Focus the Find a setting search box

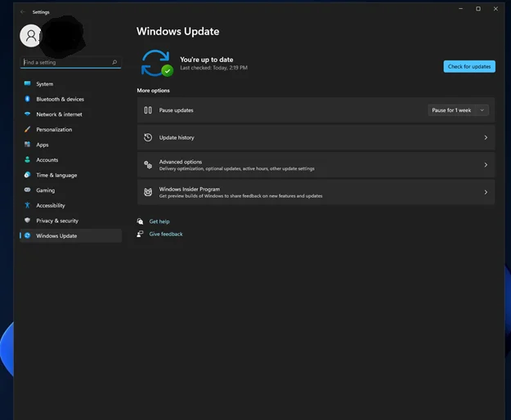pyautogui.click(x=70, y=62)
